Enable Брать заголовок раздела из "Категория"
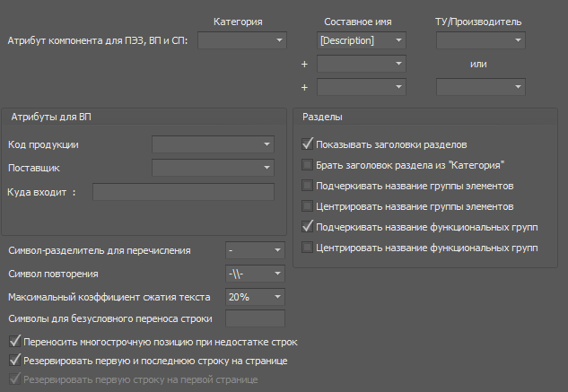The image size is (568, 392). click(x=309, y=165)
